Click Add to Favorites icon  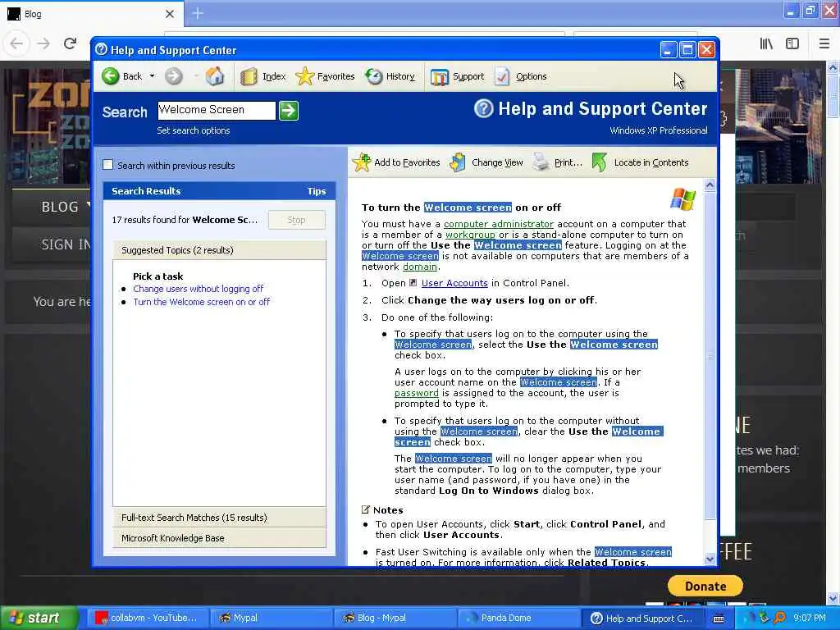362,162
